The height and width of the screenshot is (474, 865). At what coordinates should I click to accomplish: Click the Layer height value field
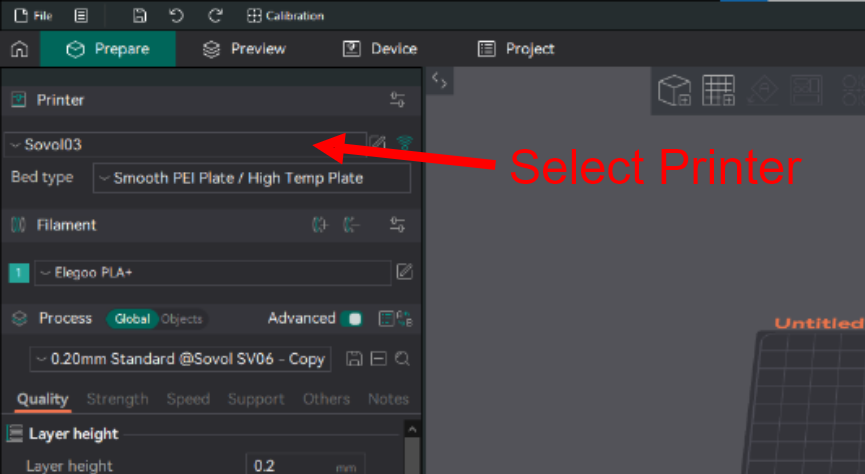point(290,465)
